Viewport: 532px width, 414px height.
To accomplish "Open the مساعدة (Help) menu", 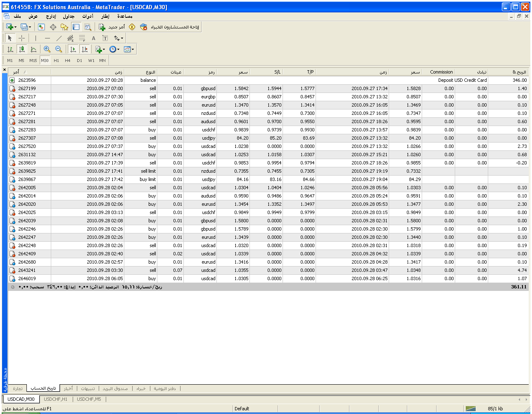I will pyautogui.click(x=125, y=16).
